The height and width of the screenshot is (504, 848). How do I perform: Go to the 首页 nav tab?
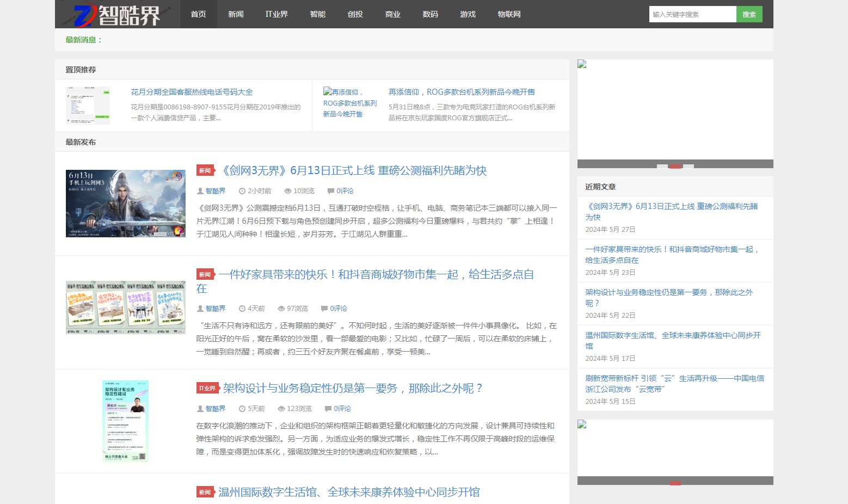(x=199, y=14)
